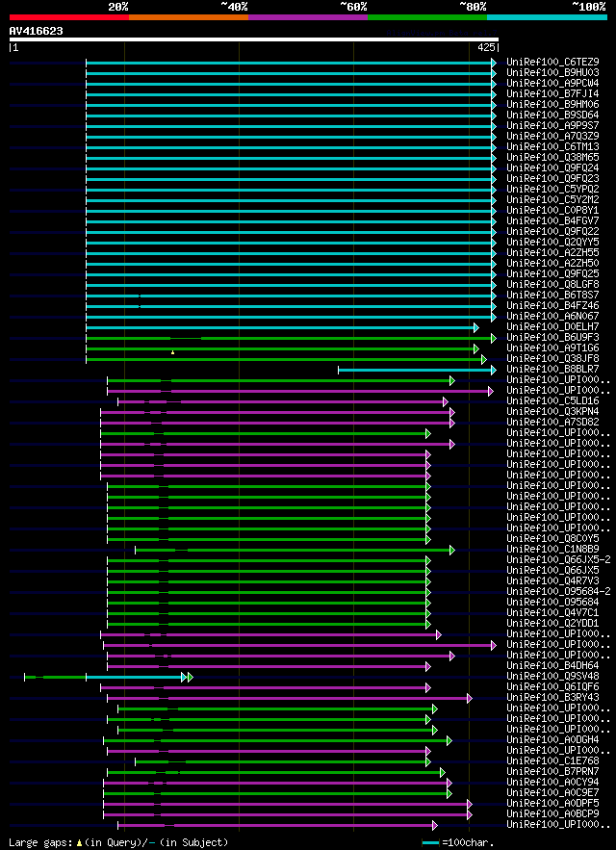The width and height of the screenshot is (616, 850).
Task: Click the UniRef100_Q2QYY5 hit name
Action: [x=552, y=242]
